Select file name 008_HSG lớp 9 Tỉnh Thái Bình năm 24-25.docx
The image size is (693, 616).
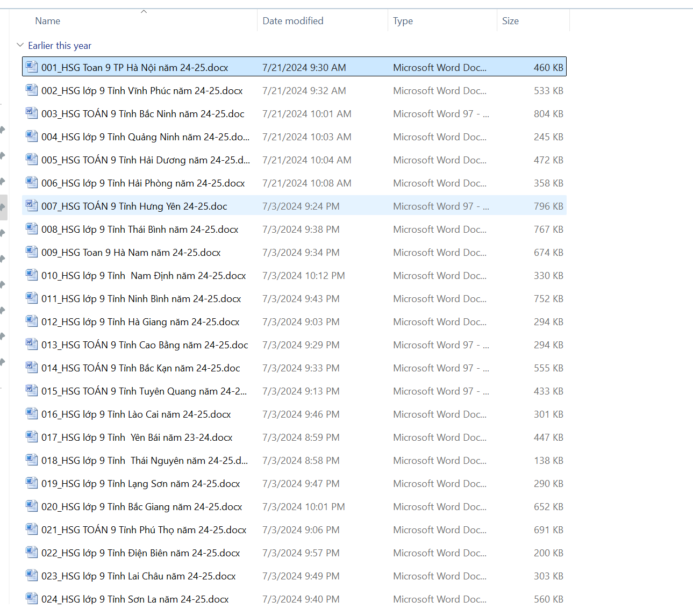(x=140, y=230)
